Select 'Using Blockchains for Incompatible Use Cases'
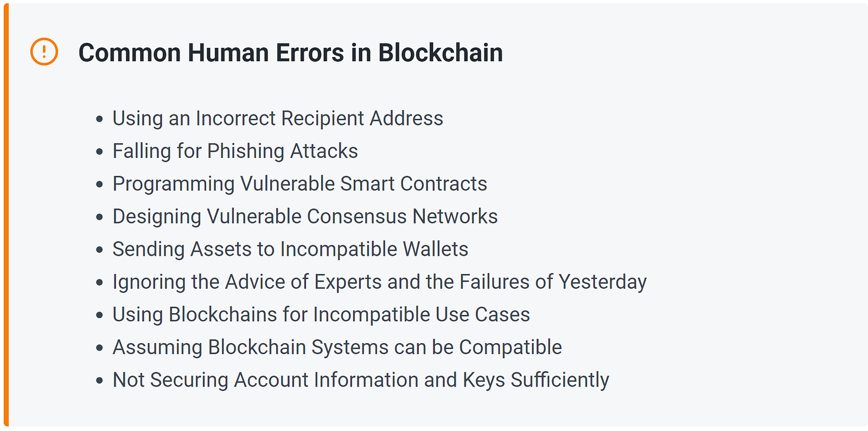 [x=321, y=314]
